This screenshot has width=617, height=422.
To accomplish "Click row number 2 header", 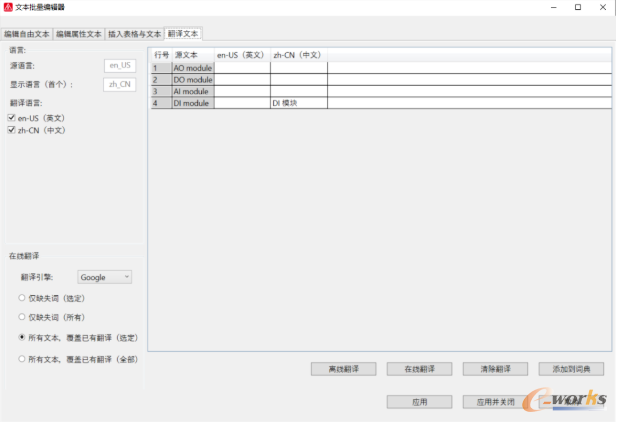I will (161, 80).
